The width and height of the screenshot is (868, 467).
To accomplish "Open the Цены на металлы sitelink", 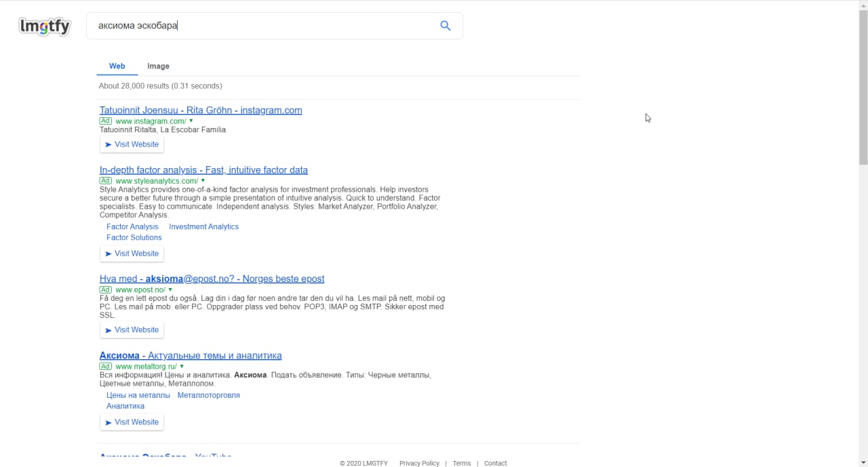I will coord(138,395).
